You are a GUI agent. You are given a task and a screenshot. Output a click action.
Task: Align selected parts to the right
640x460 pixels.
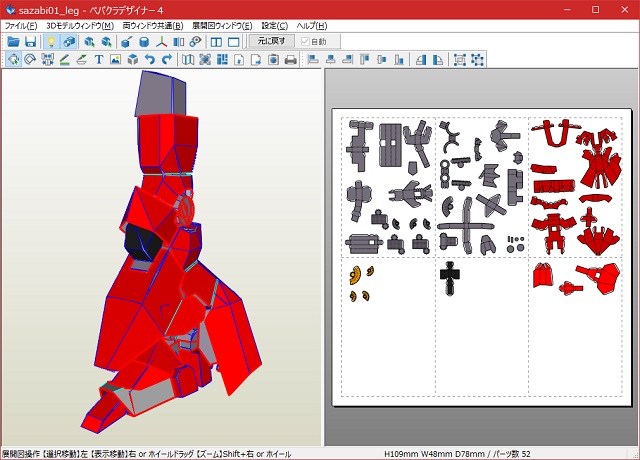[348, 60]
